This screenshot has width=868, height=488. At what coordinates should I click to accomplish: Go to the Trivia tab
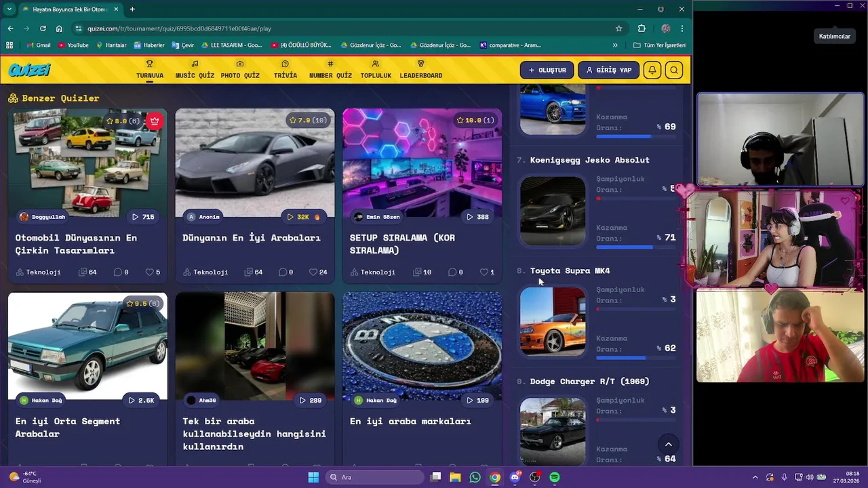click(285, 70)
